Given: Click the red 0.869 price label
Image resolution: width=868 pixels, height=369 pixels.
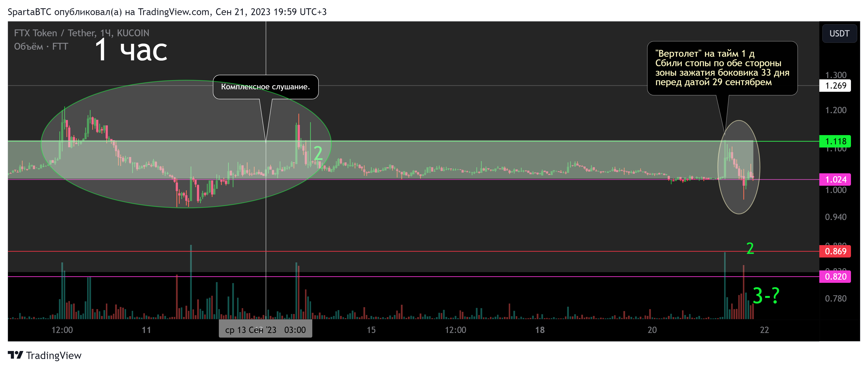Looking at the screenshot, I should (x=835, y=251).
